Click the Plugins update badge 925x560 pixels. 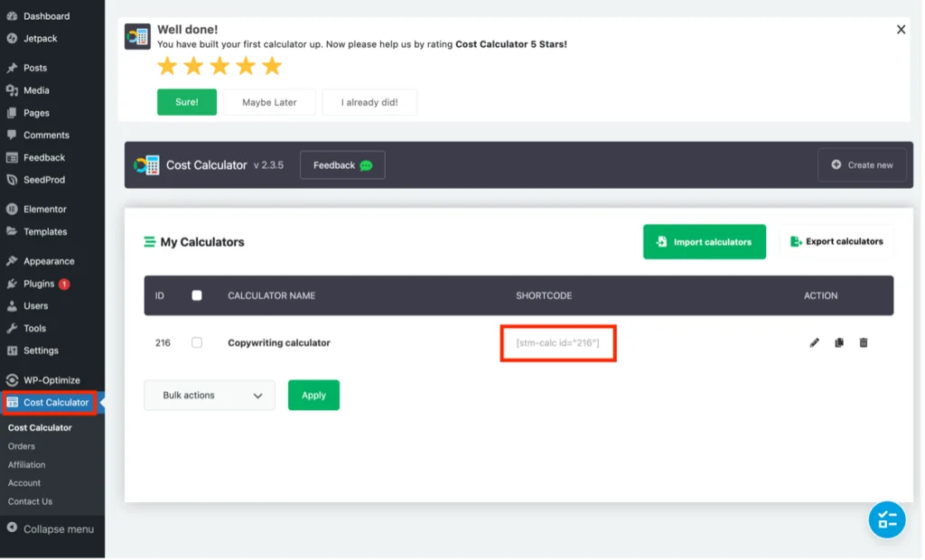pyautogui.click(x=64, y=285)
